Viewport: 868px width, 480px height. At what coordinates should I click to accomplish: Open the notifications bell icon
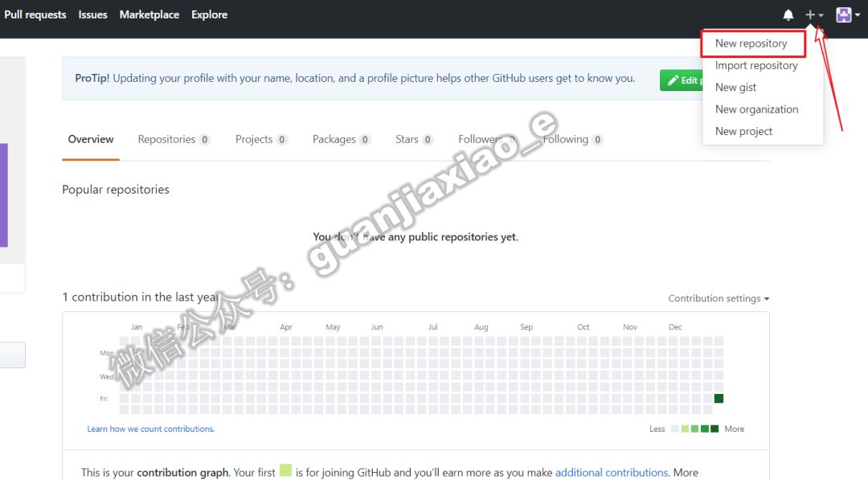click(788, 15)
